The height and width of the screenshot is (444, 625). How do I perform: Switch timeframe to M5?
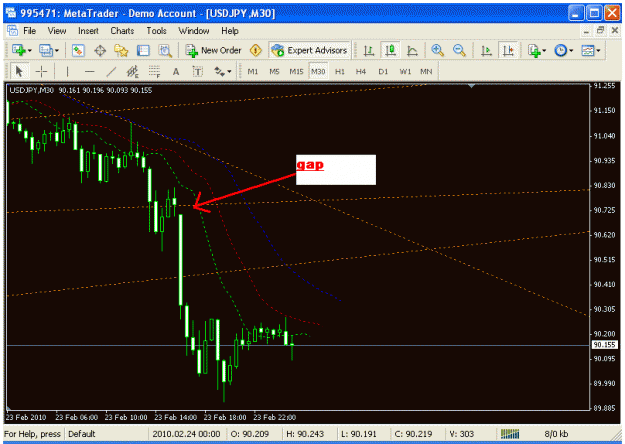pos(274,72)
